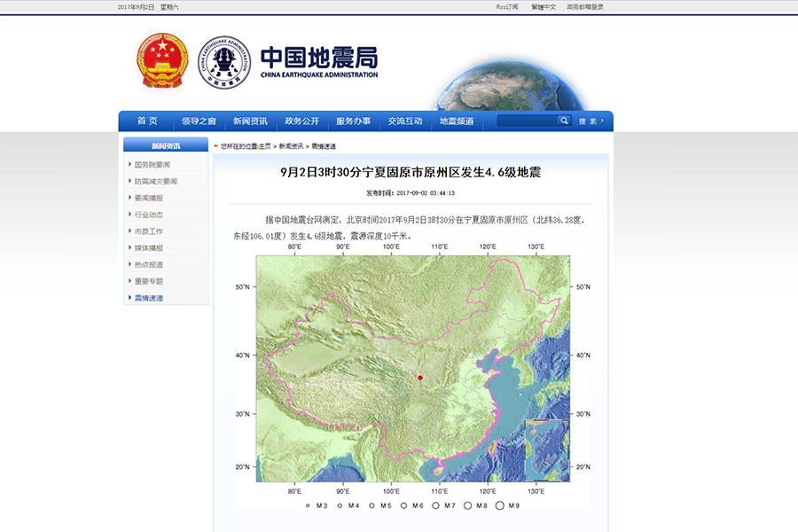
Task: Click the red earthquake epicenter dot
Action: click(x=420, y=379)
